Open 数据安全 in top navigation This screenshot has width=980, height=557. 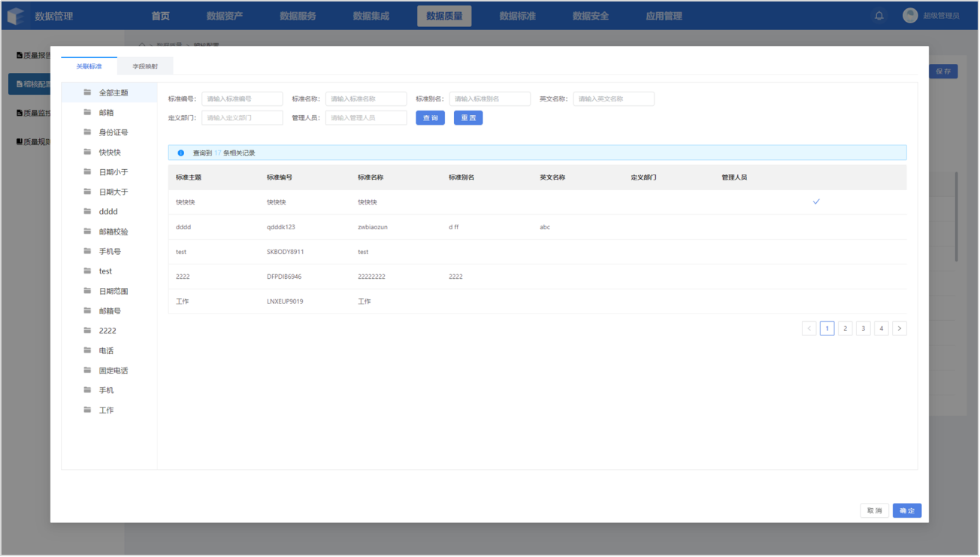point(591,16)
